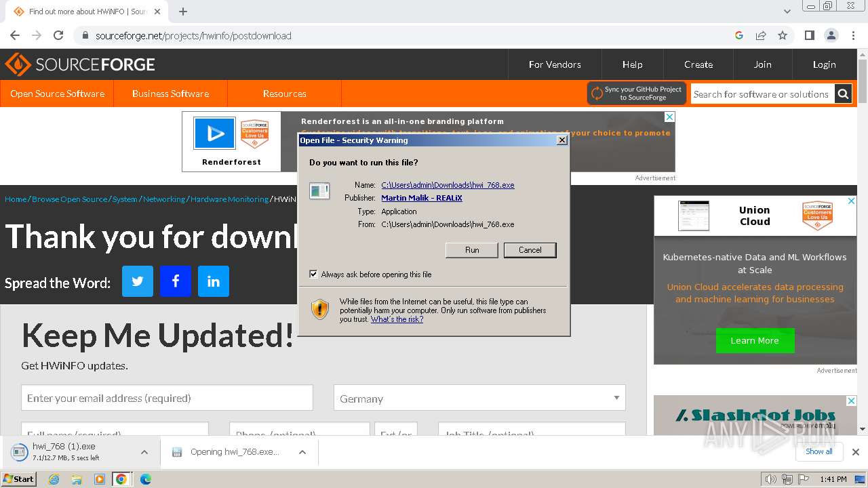Open File Explorer from taskbar
Viewport: 868px width, 488px height.
tap(77, 479)
